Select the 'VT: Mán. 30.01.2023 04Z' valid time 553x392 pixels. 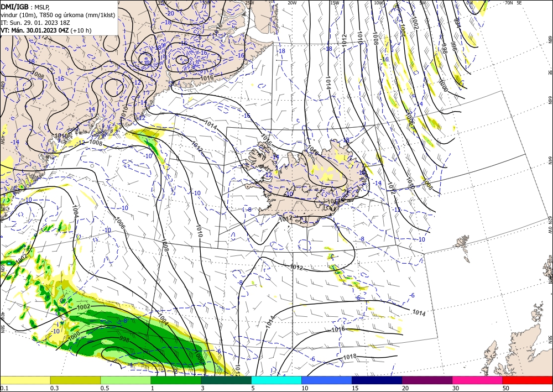[x=35, y=30]
